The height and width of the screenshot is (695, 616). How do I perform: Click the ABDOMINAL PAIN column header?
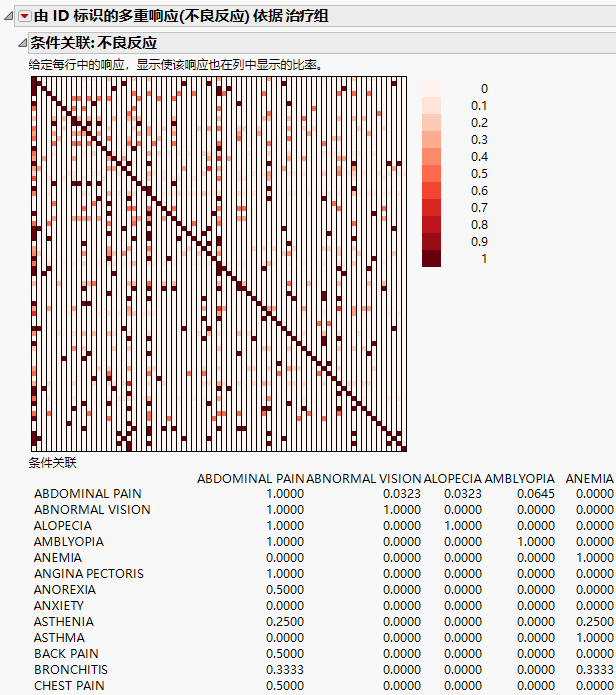[250, 479]
